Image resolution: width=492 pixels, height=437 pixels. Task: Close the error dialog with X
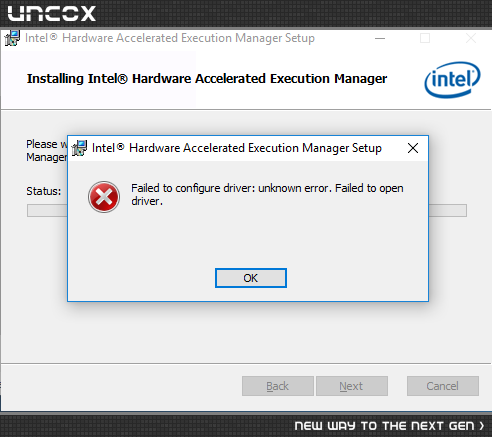[413, 148]
